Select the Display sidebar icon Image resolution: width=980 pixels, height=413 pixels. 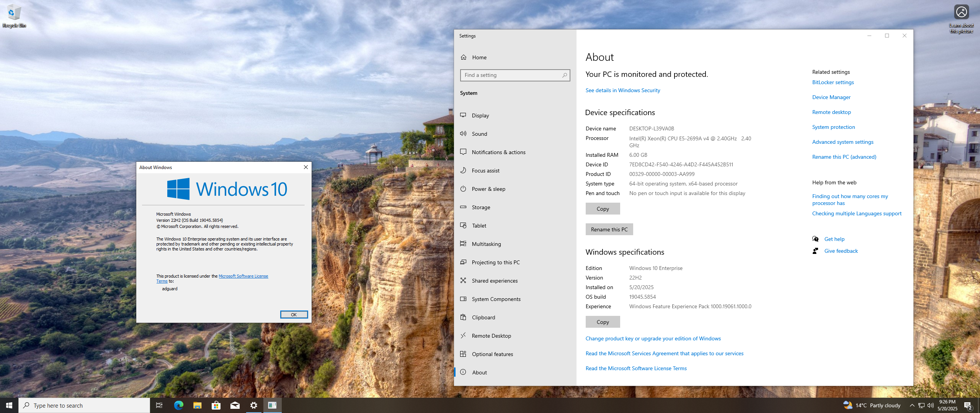[x=463, y=115]
